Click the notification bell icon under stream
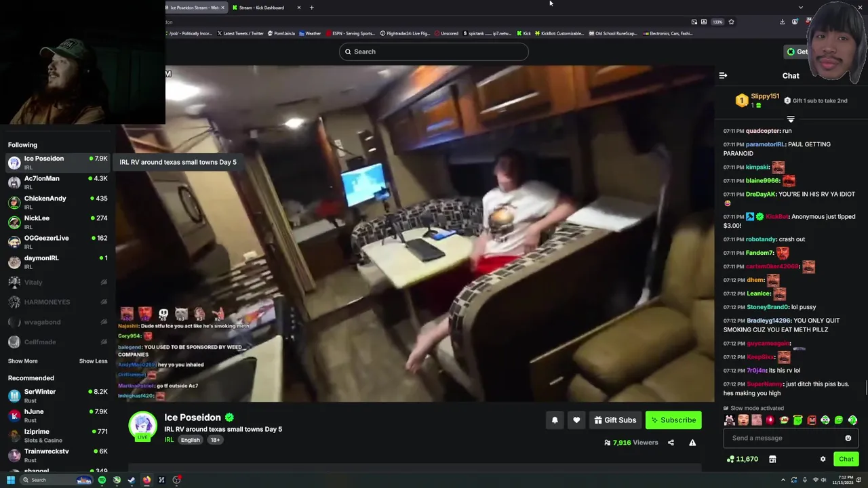The height and width of the screenshot is (488, 868). pos(555,420)
